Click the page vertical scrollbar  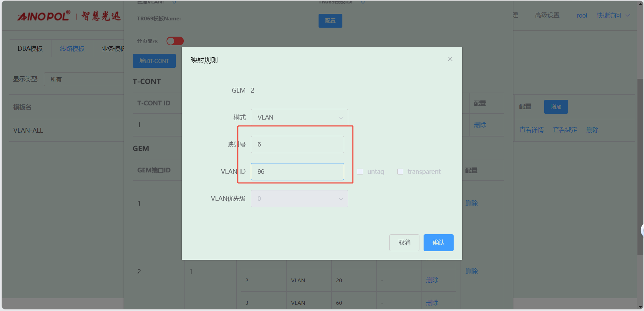click(x=640, y=166)
